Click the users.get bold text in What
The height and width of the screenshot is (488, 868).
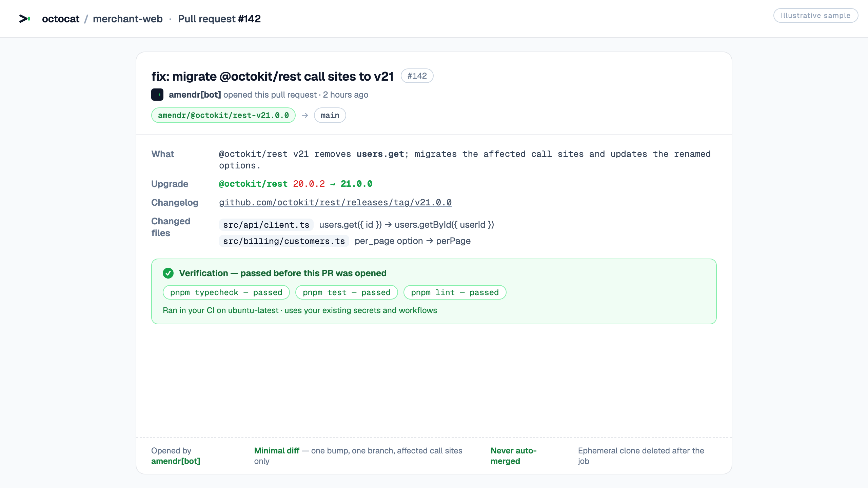(x=380, y=154)
